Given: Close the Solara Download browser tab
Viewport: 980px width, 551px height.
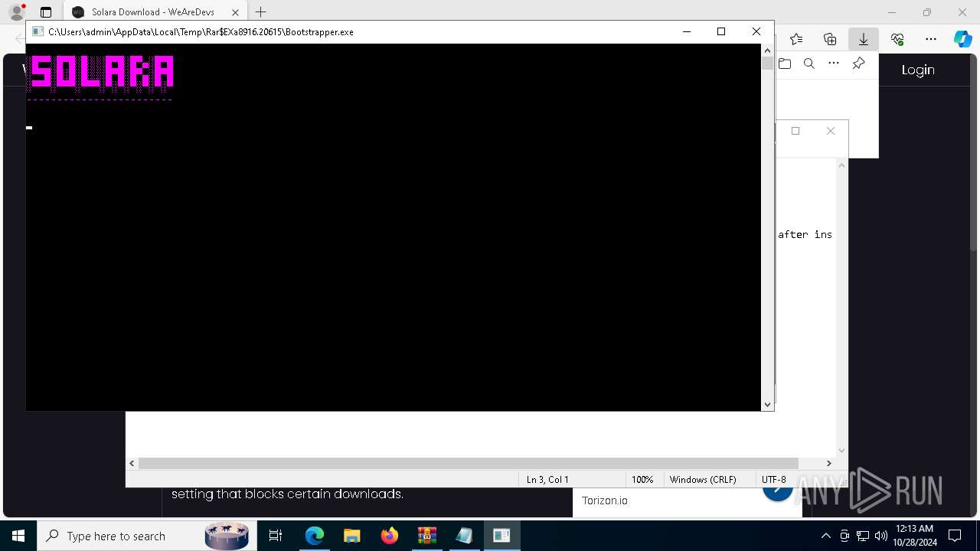Looking at the screenshot, I should [236, 12].
